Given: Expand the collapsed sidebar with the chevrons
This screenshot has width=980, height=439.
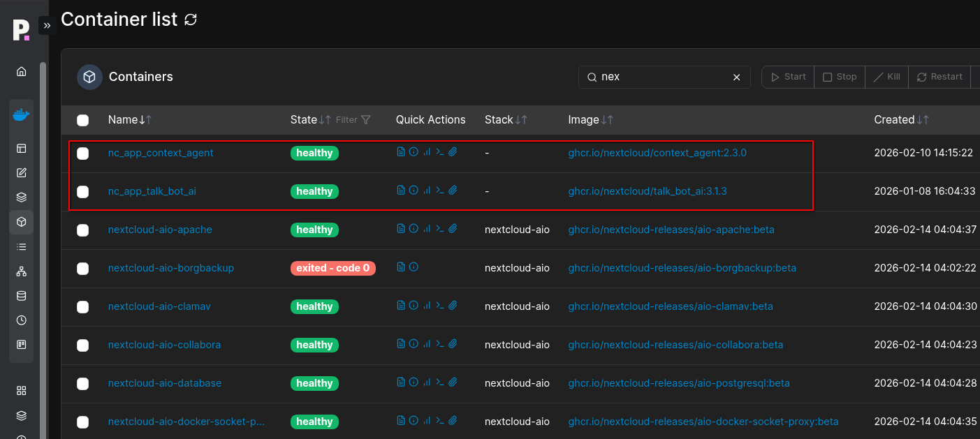Looking at the screenshot, I should click(x=47, y=26).
